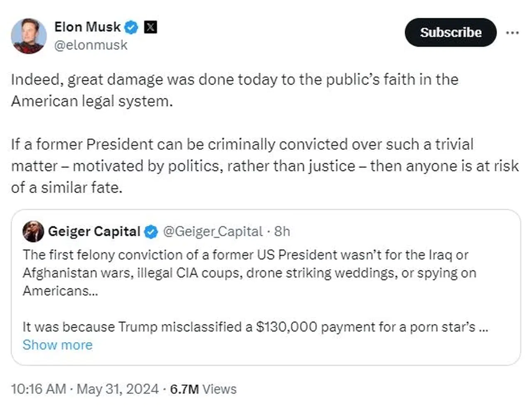Open the three-dot more options menu

pos(513,33)
